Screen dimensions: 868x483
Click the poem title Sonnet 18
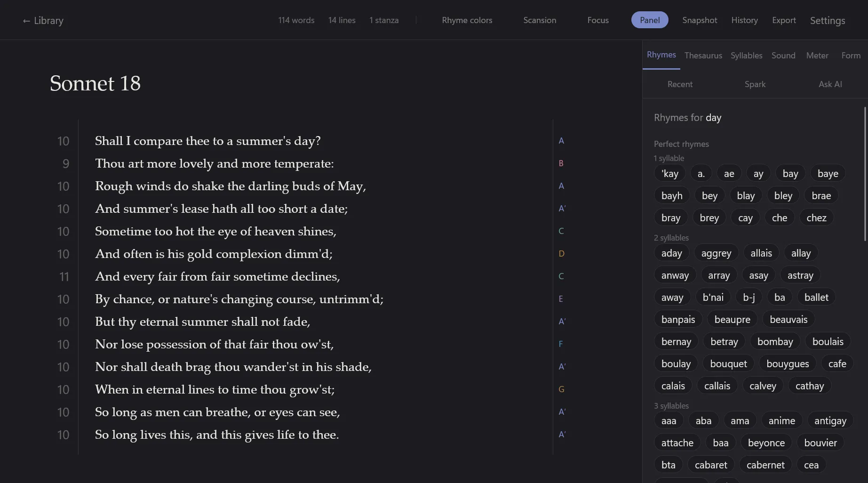tap(95, 83)
